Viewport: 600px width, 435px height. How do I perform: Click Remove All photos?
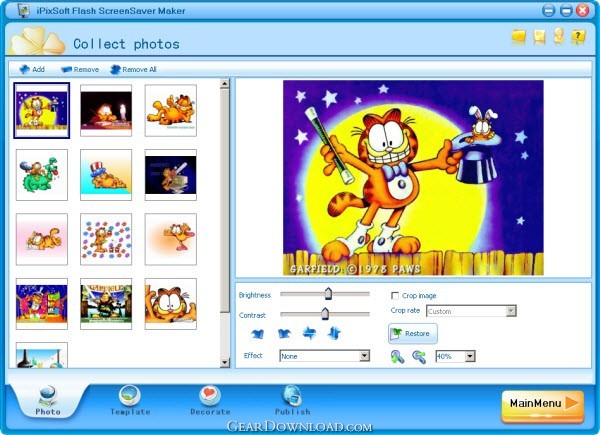tap(133, 69)
